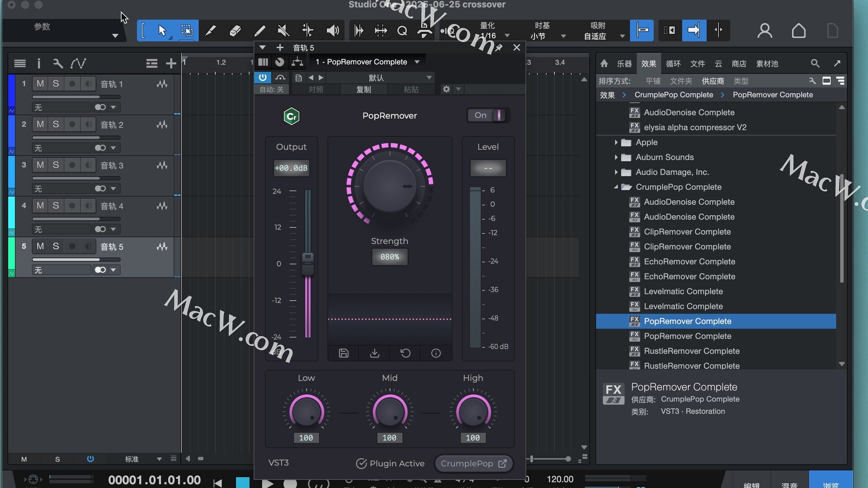Click the Output +00.0dB value field
The height and width of the screenshot is (488, 868).
(291, 168)
